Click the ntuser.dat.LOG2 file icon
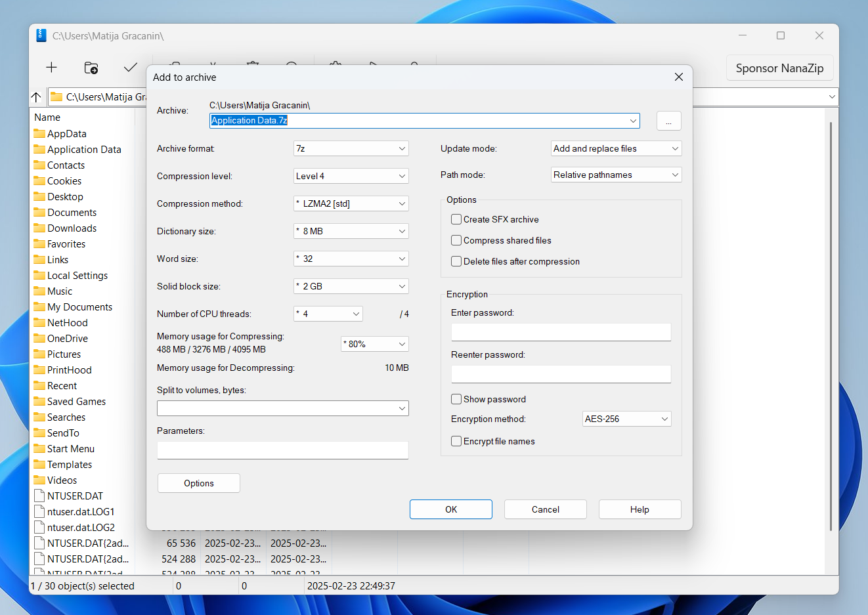868x615 pixels. (39, 527)
